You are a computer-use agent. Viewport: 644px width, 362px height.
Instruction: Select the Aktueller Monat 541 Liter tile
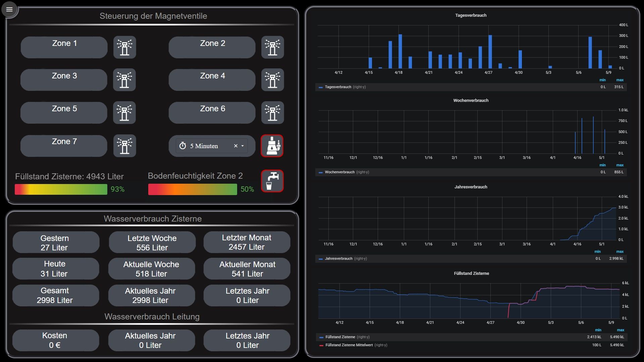pos(247,268)
